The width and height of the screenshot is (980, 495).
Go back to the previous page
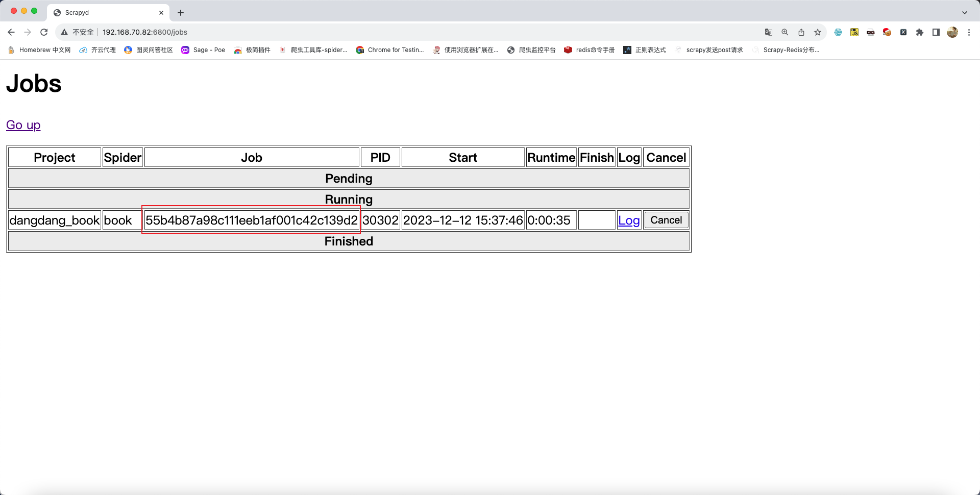[x=11, y=32]
